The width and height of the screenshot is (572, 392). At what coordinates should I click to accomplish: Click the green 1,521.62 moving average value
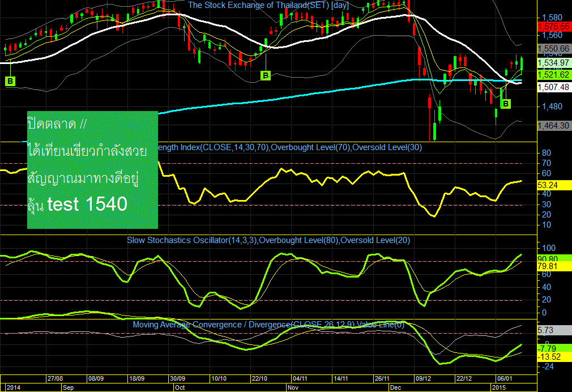(x=553, y=75)
